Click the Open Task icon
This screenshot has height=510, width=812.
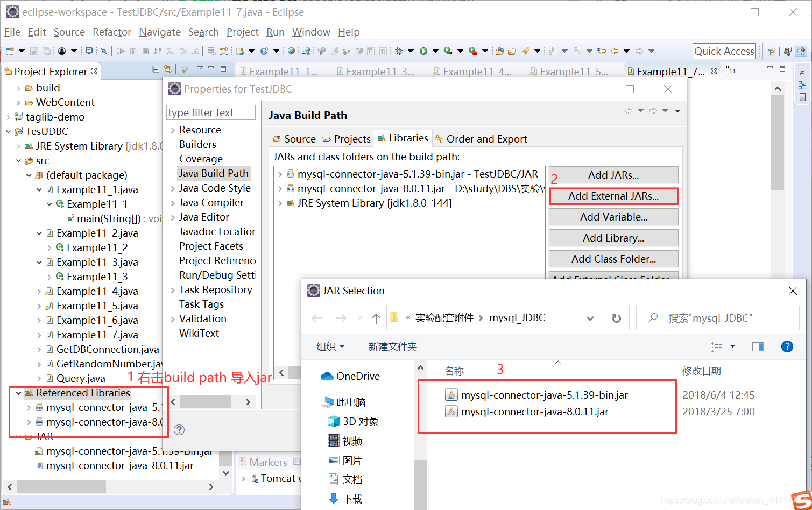(x=512, y=51)
